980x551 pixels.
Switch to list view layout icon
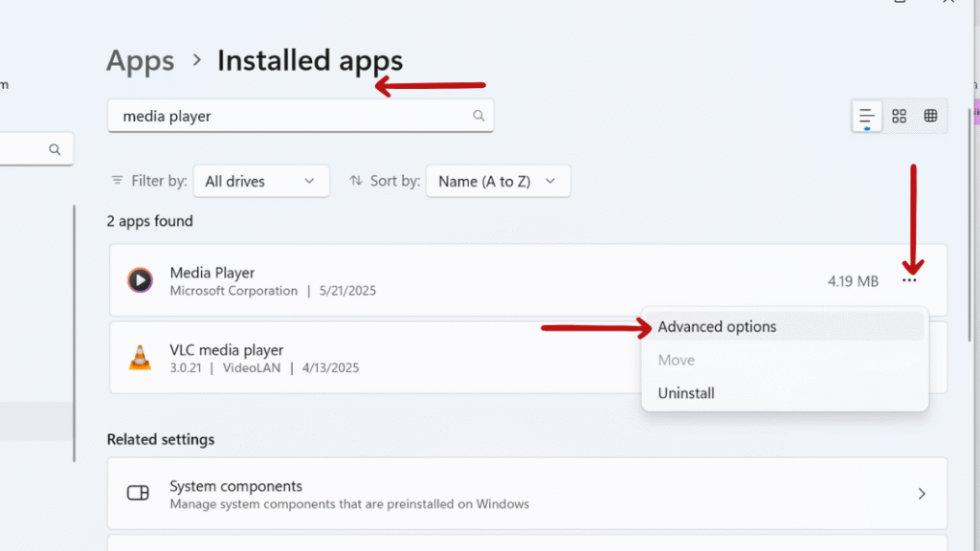coord(867,116)
